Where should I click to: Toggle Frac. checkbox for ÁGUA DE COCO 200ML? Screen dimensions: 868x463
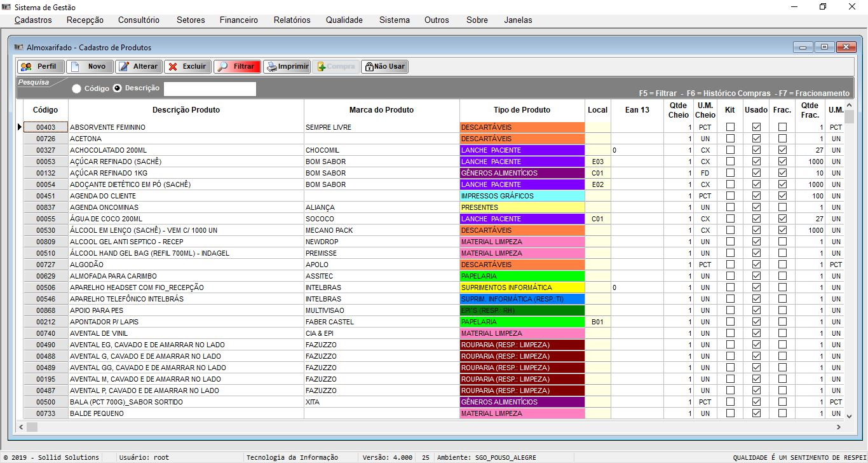click(x=782, y=219)
